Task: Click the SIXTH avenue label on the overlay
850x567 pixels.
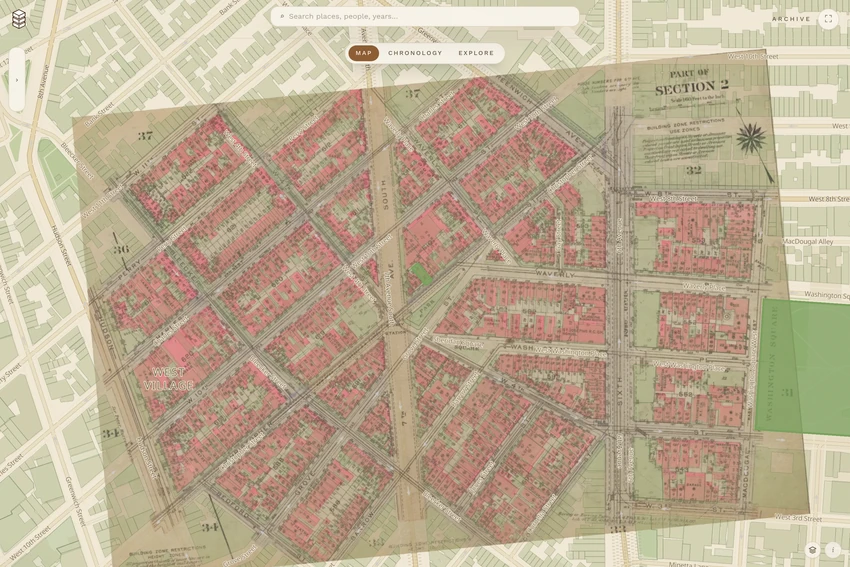Action: [620, 389]
